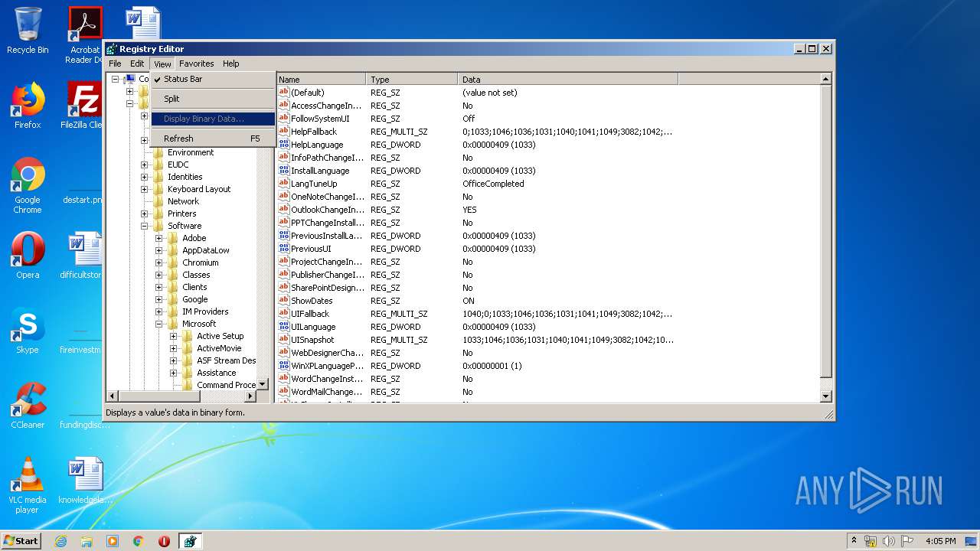Image resolution: width=980 pixels, height=551 pixels.
Task: Click the OfficeCompleted data cell
Action: 493,184
